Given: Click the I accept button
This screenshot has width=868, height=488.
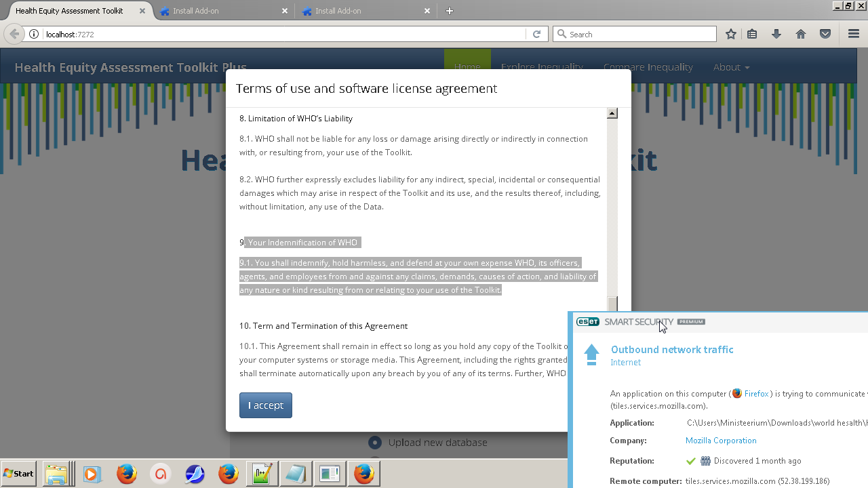Looking at the screenshot, I should pyautogui.click(x=266, y=405).
